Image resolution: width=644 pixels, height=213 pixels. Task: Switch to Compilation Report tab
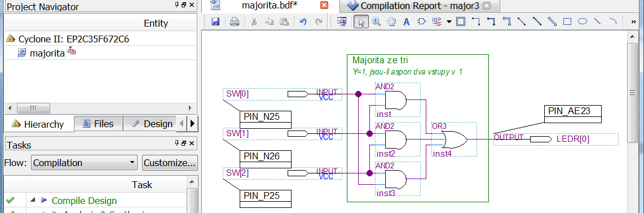(x=420, y=6)
